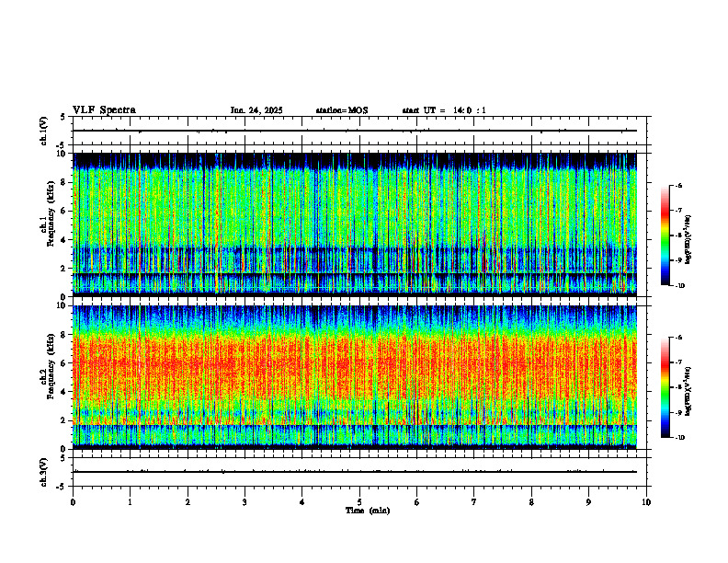Click the log(PSD) label beside ch.2 colorbar

688,391
